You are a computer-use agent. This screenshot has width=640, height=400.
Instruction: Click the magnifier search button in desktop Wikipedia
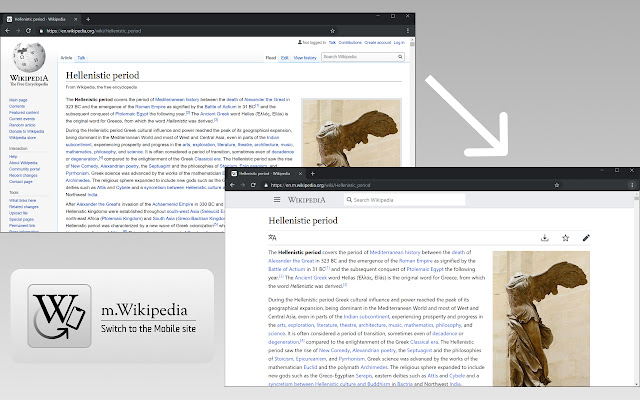(400, 57)
